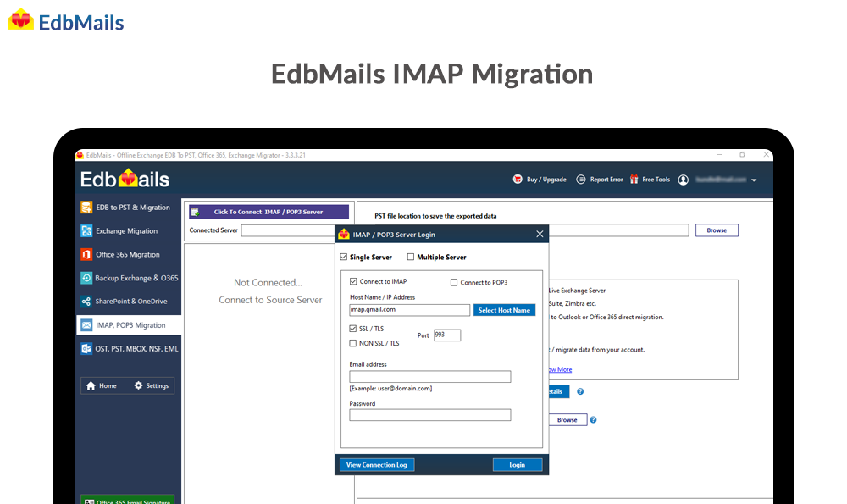Click the Exchange Migration sidebar icon

[86, 230]
